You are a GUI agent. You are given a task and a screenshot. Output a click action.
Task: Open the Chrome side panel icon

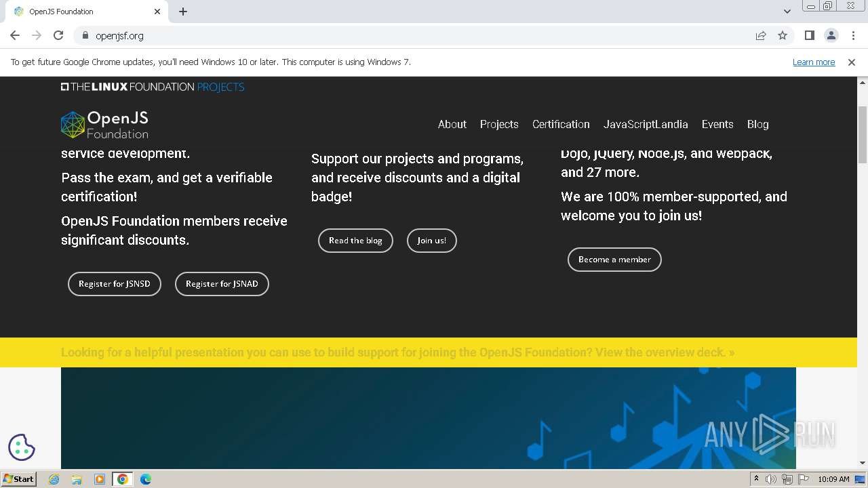pos(810,35)
